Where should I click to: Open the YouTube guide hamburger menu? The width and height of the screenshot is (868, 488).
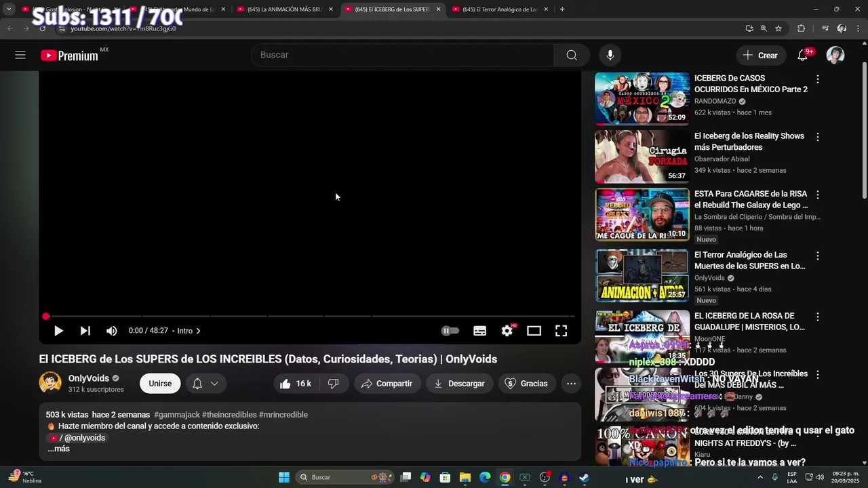20,55
